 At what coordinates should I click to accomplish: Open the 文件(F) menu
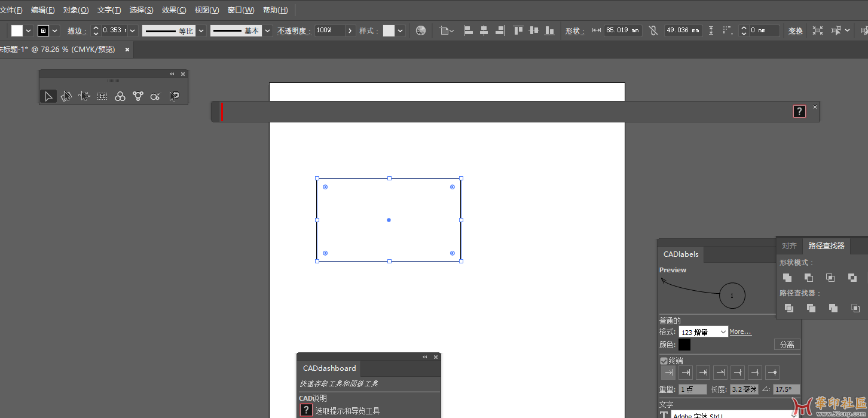(11, 10)
